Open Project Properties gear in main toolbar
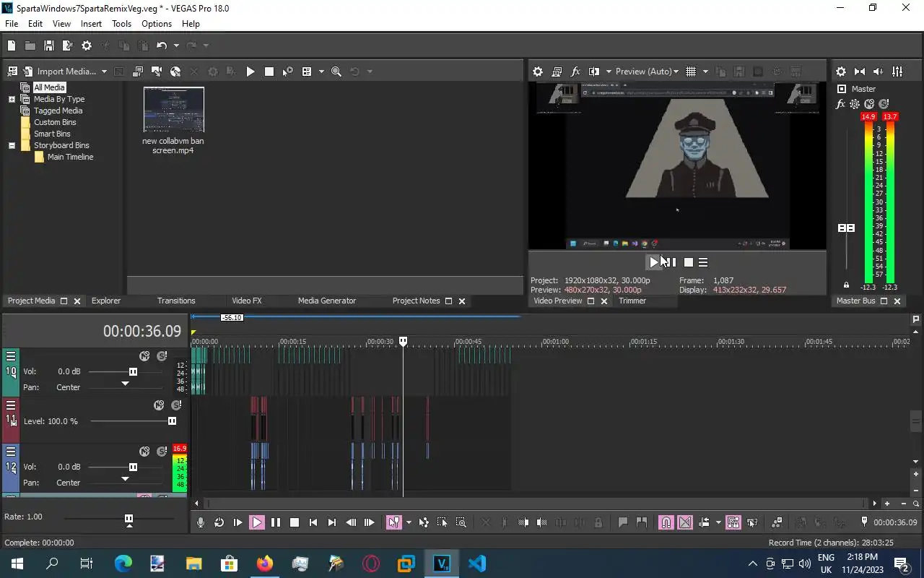Image resolution: width=924 pixels, height=578 pixels. coord(87,46)
